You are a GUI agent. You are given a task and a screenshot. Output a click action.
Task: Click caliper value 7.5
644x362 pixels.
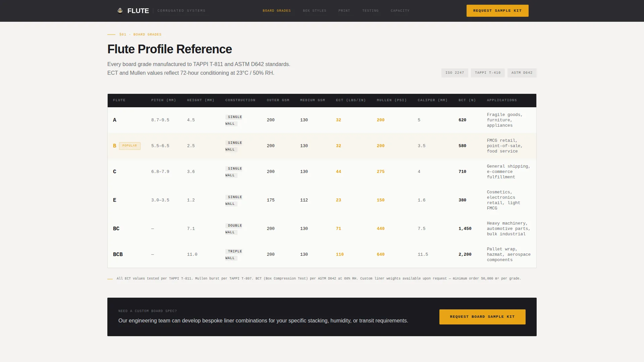point(422,229)
